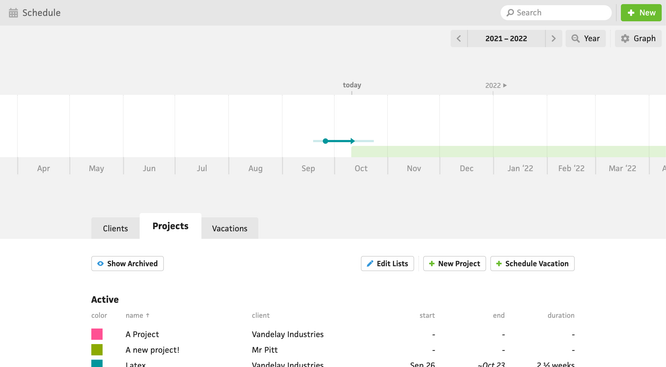Click the Schedule calendar icon
This screenshot has width=666, height=367.
click(x=13, y=13)
